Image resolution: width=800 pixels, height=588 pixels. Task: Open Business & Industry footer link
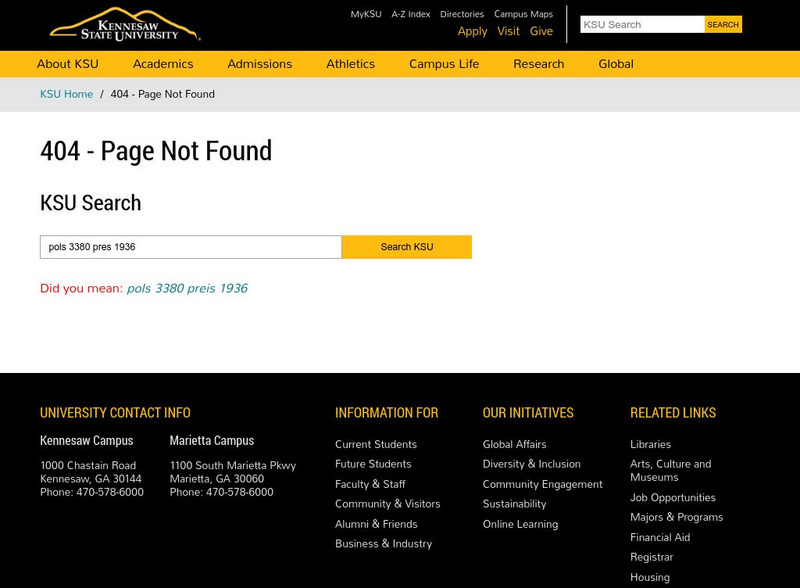coord(383,544)
